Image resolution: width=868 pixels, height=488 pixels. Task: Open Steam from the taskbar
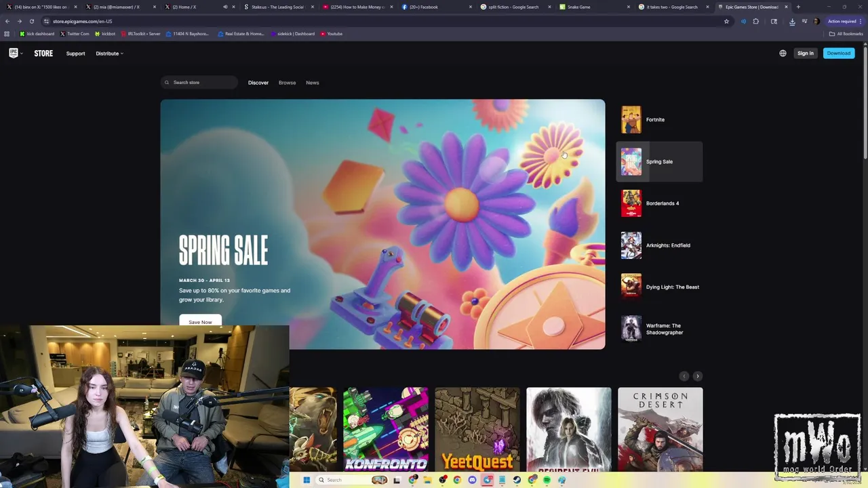(x=517, y=480)
